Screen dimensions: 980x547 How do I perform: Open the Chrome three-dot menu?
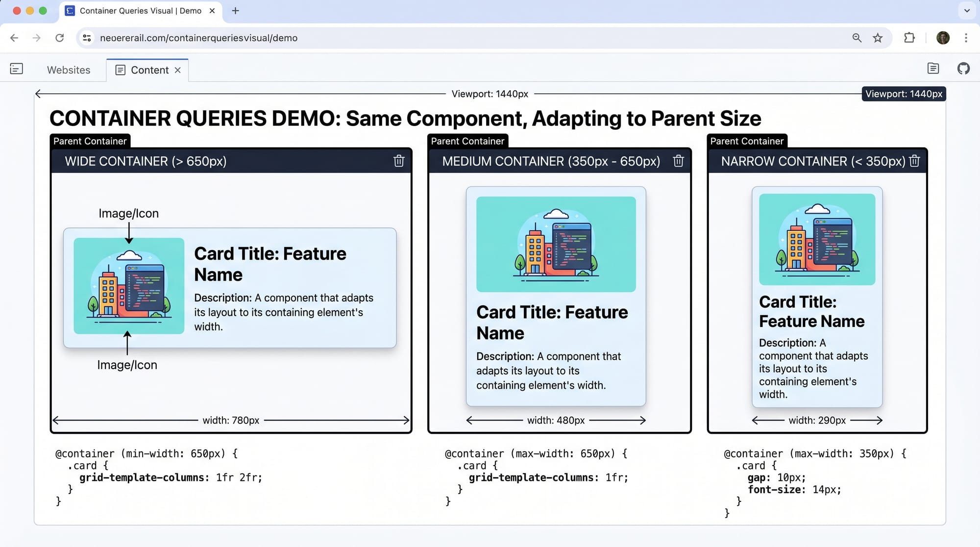966,38
